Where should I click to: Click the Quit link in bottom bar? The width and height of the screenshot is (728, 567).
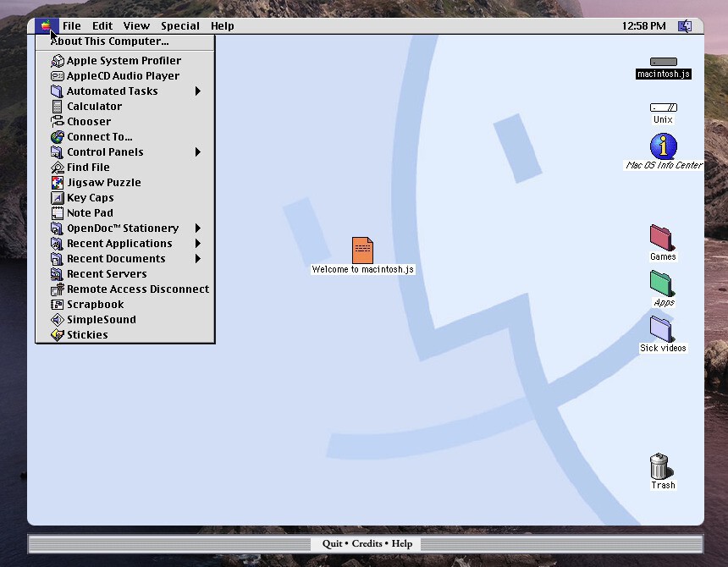[x=333, y=544]
